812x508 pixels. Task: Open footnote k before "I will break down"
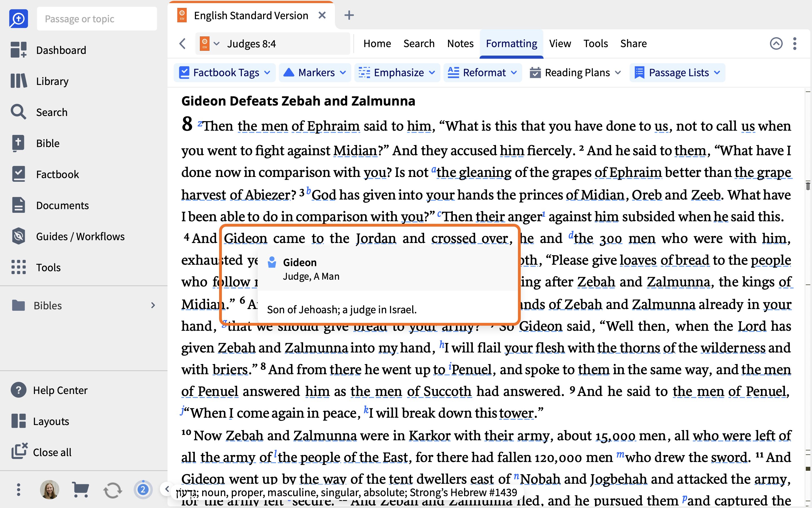tap(366, 410)
